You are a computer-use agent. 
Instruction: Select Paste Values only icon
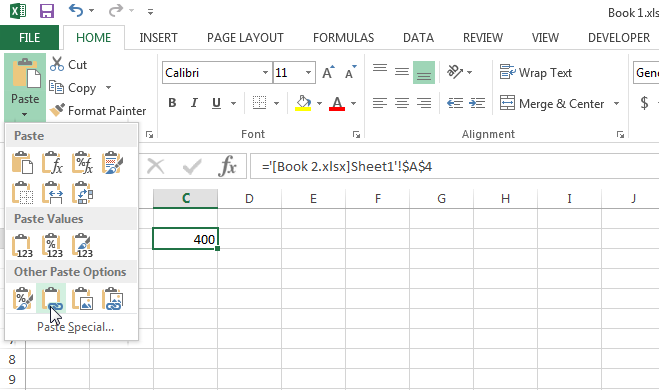point(22,246)
